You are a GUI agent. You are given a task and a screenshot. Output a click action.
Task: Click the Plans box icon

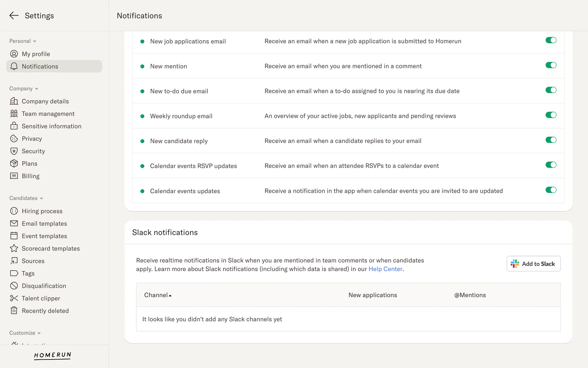point(14,163)
